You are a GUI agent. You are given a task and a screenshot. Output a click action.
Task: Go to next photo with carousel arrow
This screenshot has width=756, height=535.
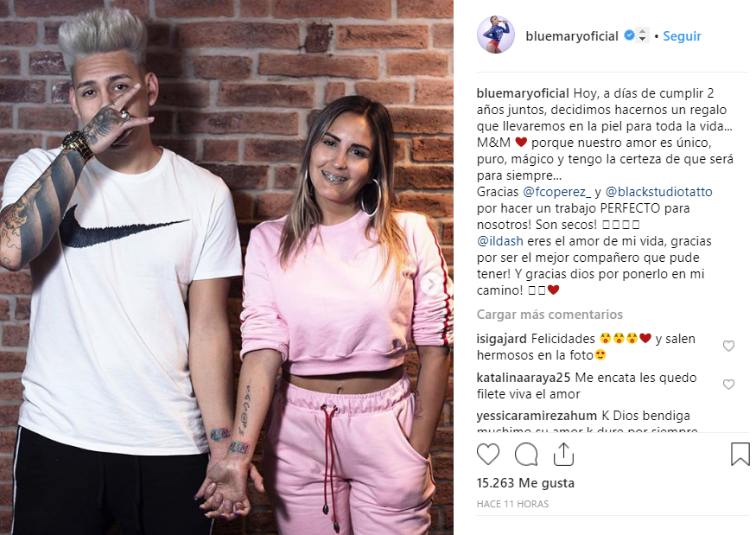[430, 284]
